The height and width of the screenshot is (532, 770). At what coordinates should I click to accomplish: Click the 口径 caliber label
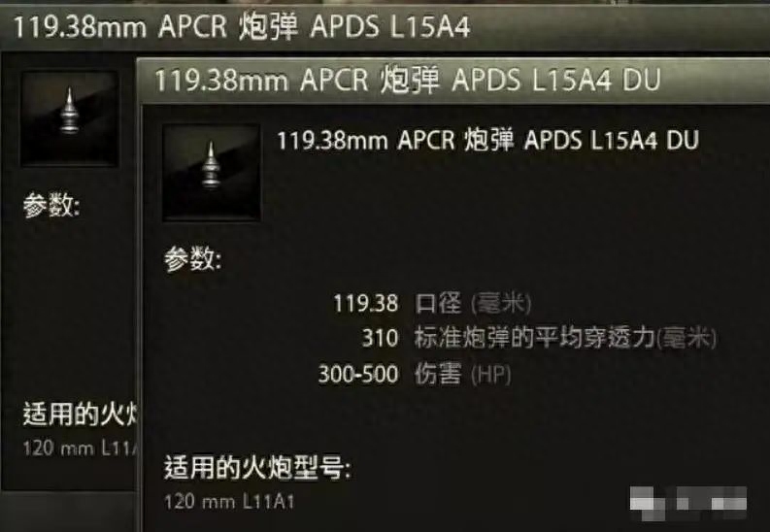pos(438,303)
